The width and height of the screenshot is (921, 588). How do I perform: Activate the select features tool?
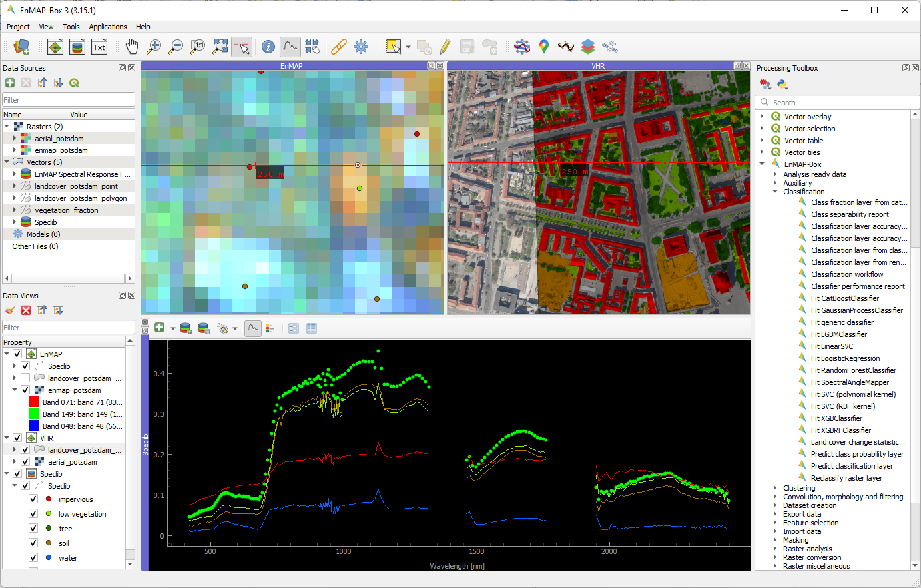click(x=394, y=47)
